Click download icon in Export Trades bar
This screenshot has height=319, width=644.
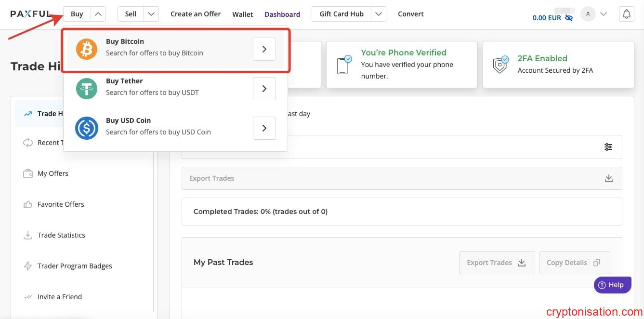tap(609, 178)
